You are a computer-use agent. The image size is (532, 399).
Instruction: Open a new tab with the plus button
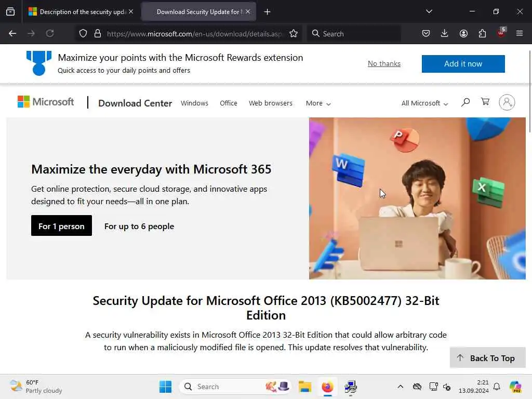pos(268,12)
